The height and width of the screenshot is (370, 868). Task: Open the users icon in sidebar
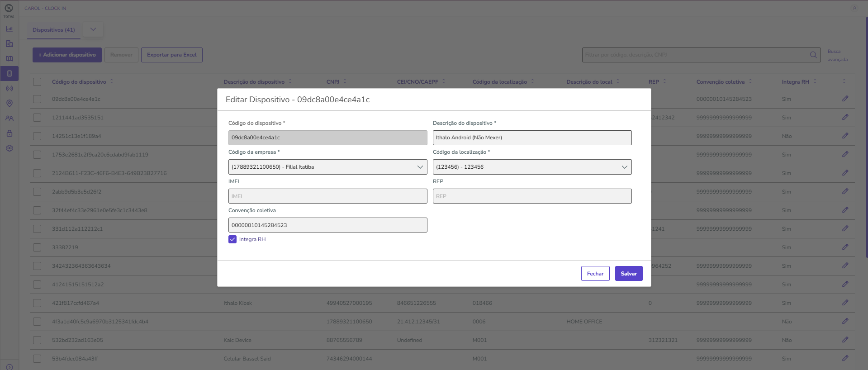9,119
